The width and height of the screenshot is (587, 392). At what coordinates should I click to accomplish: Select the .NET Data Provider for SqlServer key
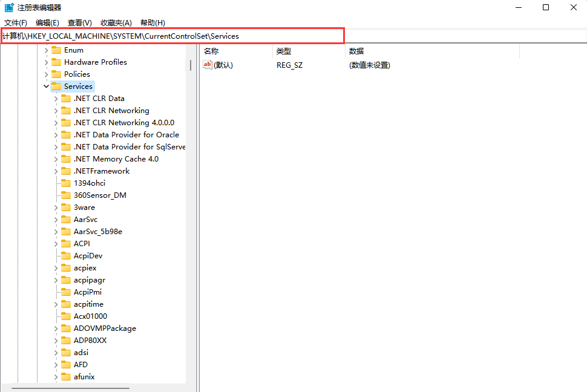(130, 147)
